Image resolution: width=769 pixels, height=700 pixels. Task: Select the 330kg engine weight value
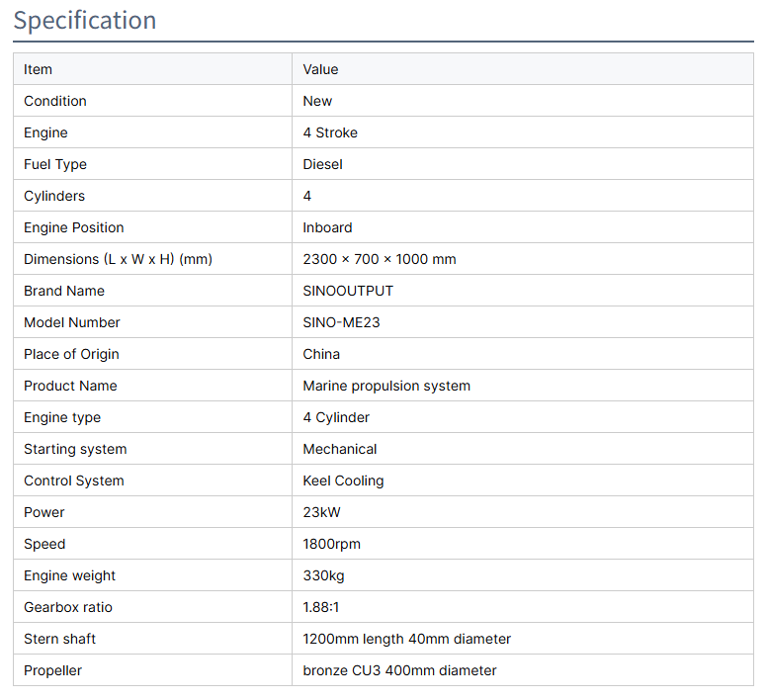pyautogui.click(x=323, y=575)
